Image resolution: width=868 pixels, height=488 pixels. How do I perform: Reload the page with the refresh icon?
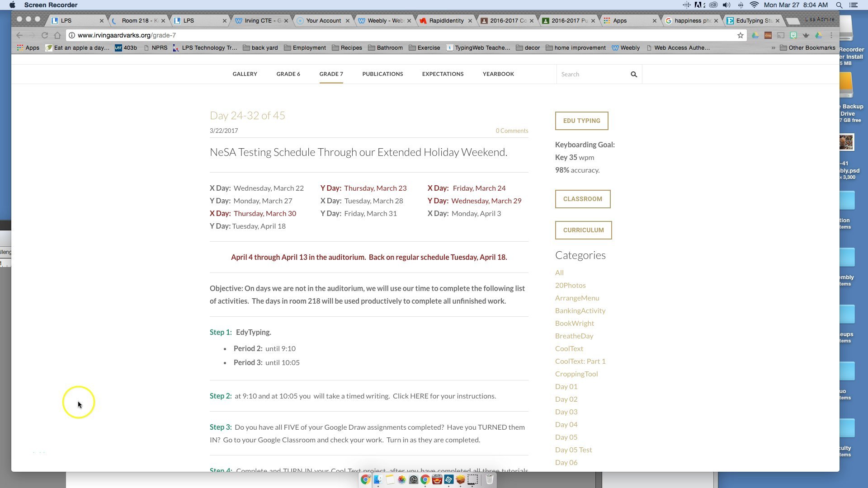pos(44,35)
